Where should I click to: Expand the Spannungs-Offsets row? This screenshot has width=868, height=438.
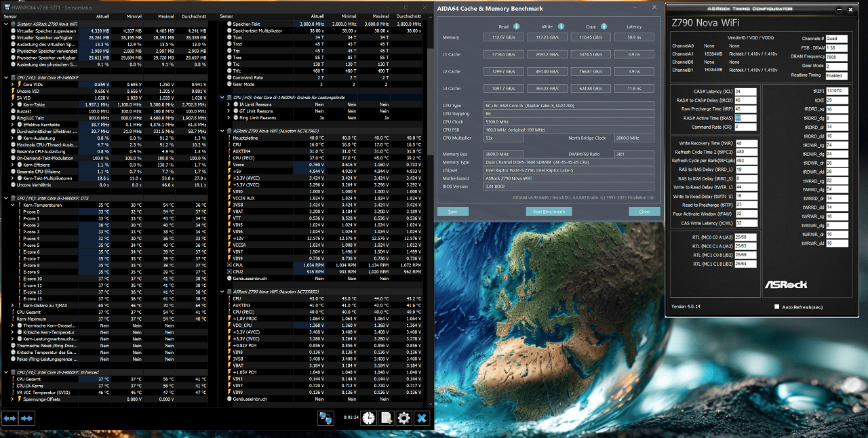14,399
